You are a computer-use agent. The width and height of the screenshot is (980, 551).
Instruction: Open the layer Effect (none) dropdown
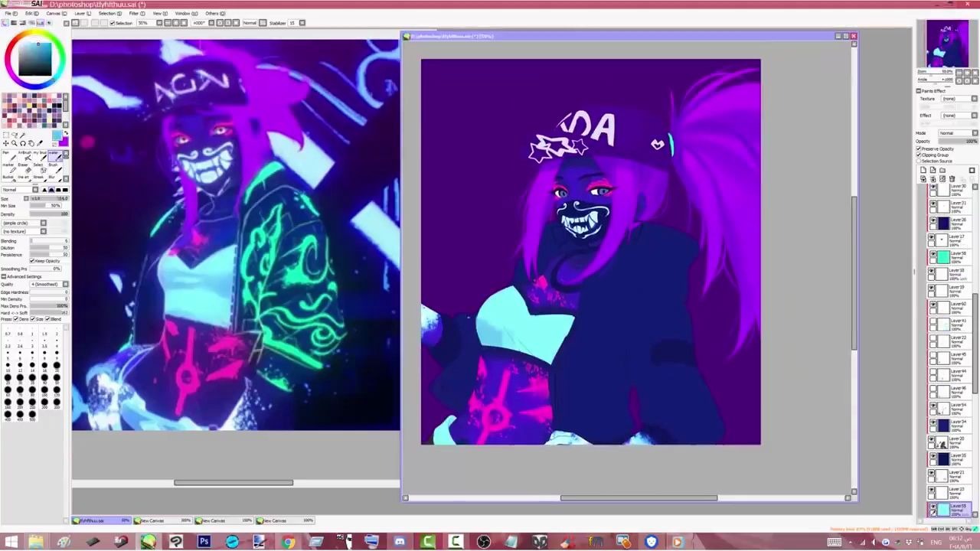tap(959, 116)
